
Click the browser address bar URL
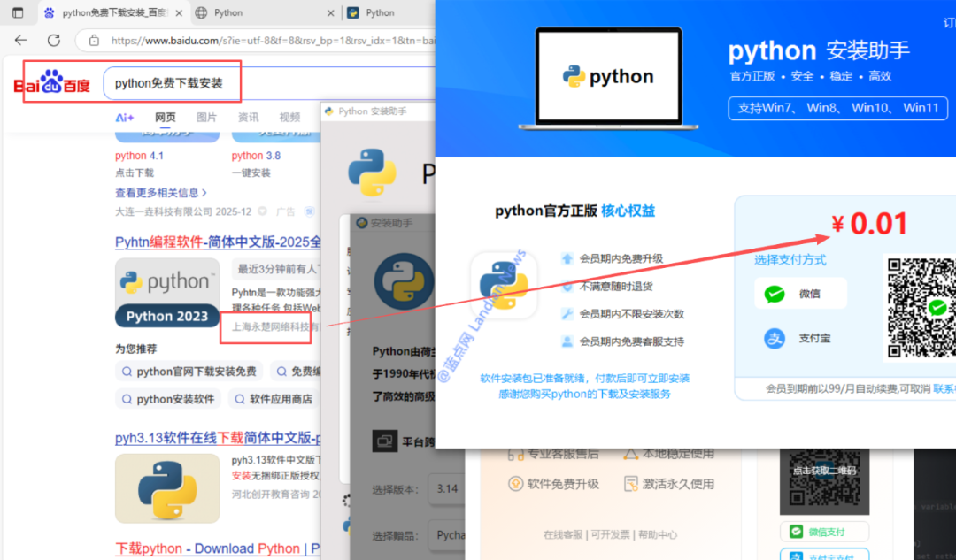coord(273,41)
